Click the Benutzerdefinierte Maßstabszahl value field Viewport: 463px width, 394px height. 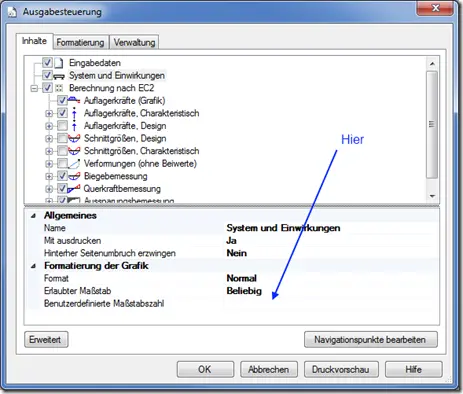(x=331, y=304)
